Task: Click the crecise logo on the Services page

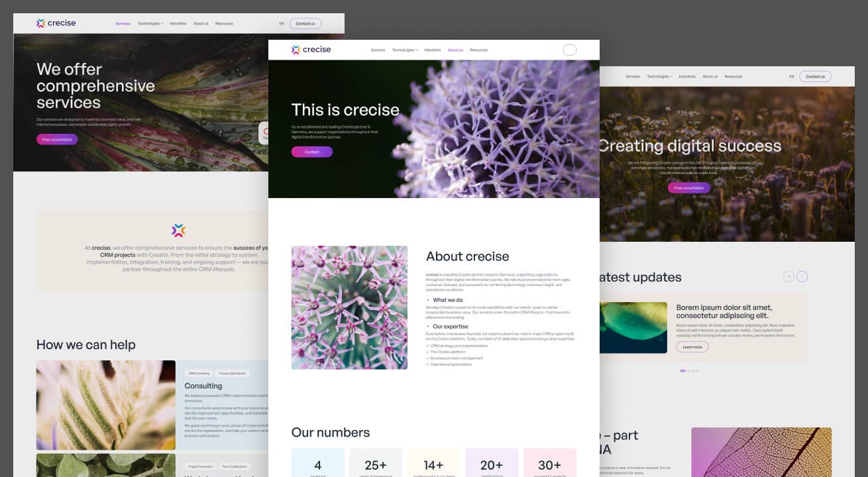Action: coord(56,23)
